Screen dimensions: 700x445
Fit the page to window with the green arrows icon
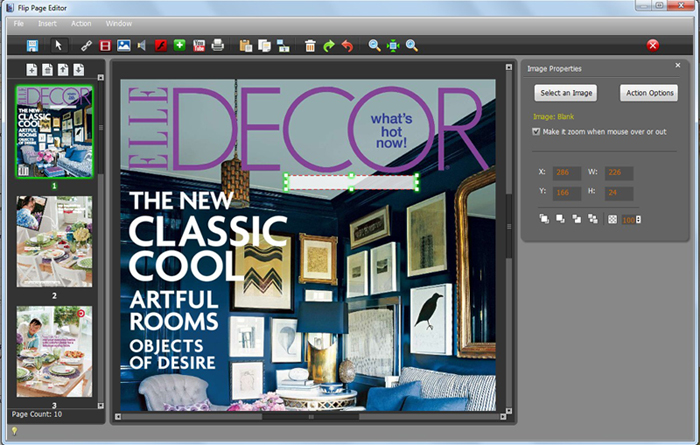tap(393, 46)
